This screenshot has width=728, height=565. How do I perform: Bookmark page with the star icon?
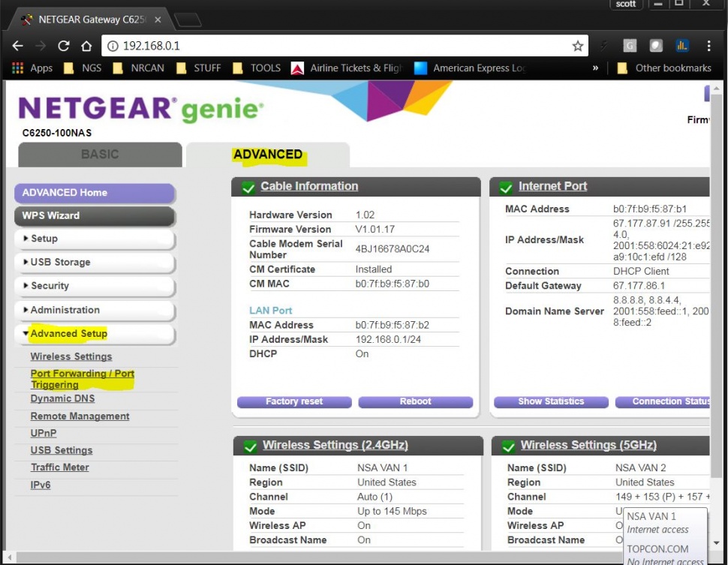pyautogui.click(x=577, y=46)
